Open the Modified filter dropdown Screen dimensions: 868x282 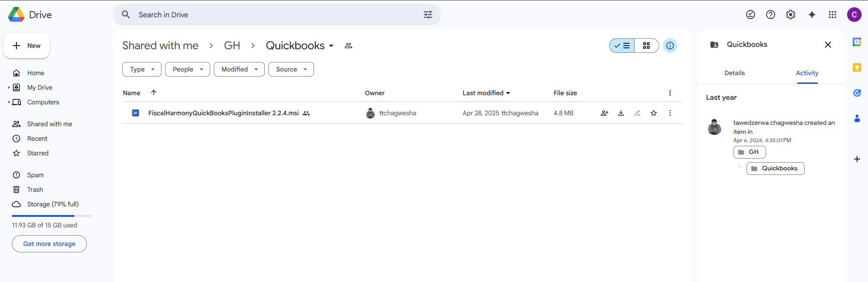(239, 69)
